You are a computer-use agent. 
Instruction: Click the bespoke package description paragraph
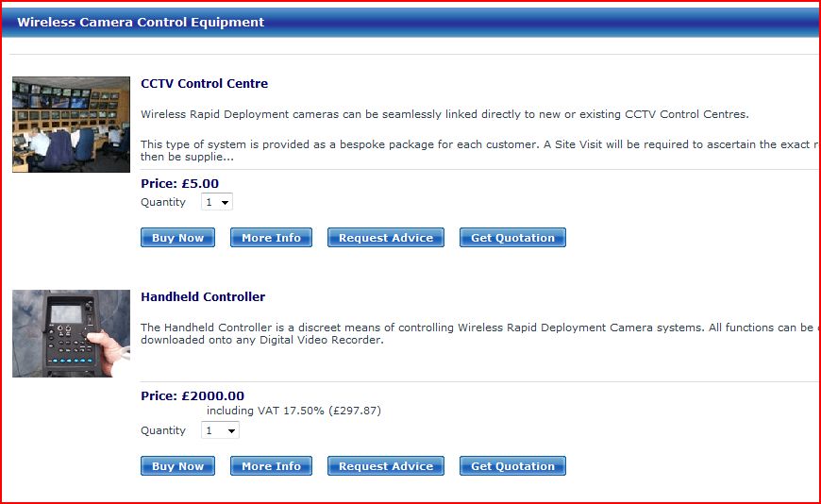click(x=472, y=144)
